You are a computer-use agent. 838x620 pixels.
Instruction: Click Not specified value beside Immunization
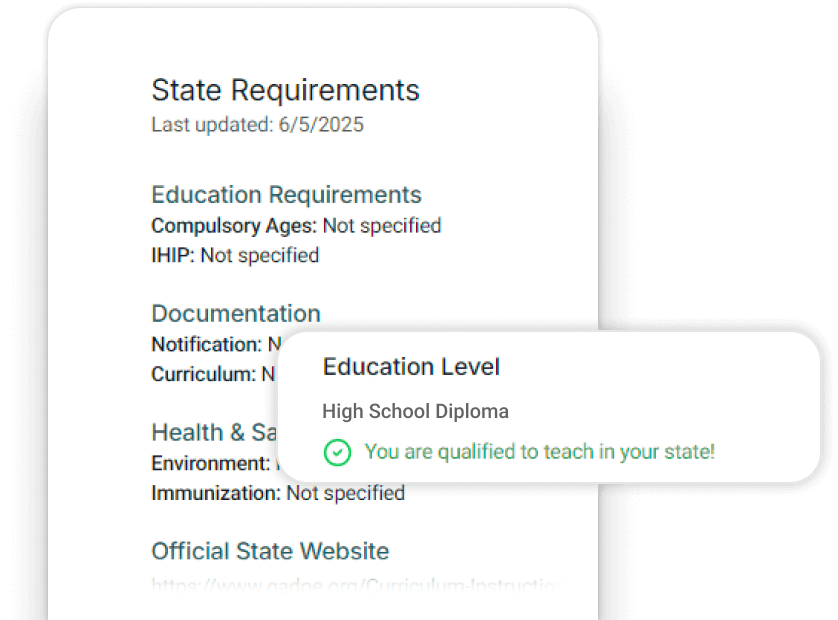click(x=345, y=493)
